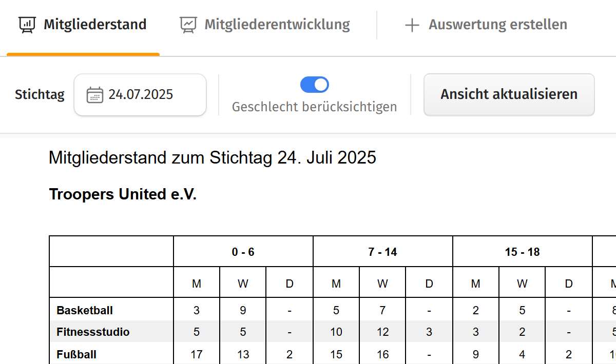Click the blue toggle above Geschlecht berücksichtigen
This screenshot has height=364, width=616.
pos(314,84)
